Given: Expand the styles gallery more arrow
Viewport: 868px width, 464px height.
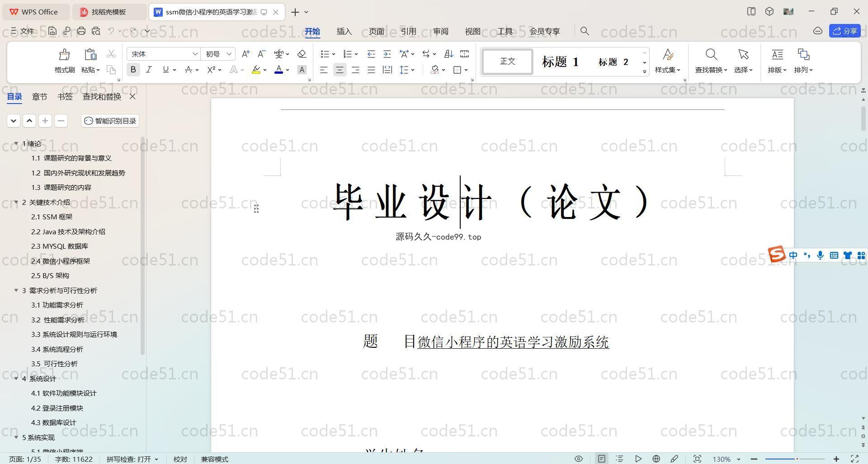Looking at the screenshot, I should pos(645,72).
